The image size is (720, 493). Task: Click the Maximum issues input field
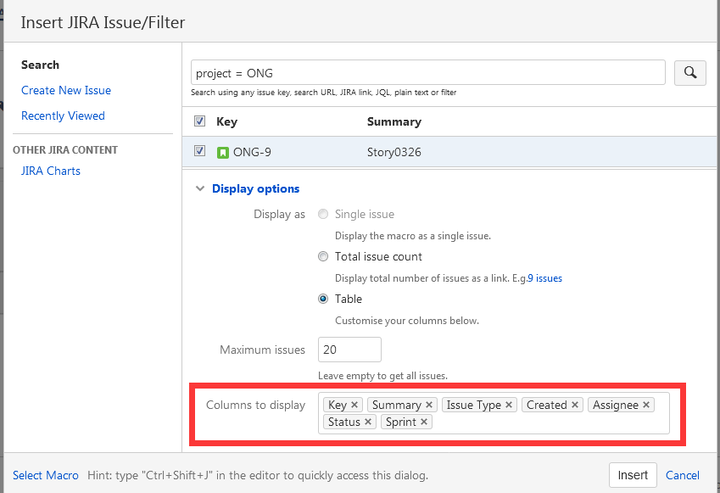coord(349,349)
